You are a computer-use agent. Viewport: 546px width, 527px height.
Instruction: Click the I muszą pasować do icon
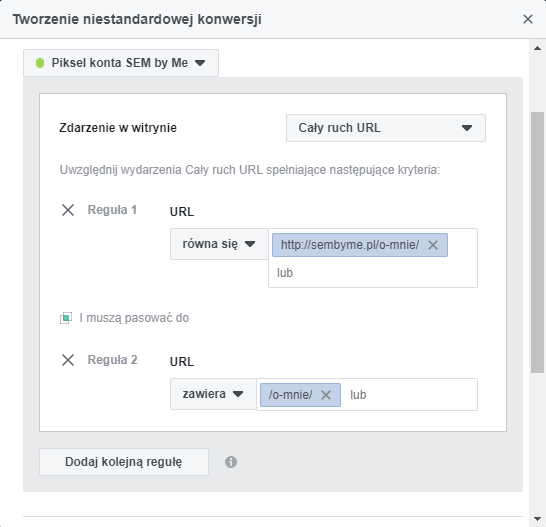66,318
